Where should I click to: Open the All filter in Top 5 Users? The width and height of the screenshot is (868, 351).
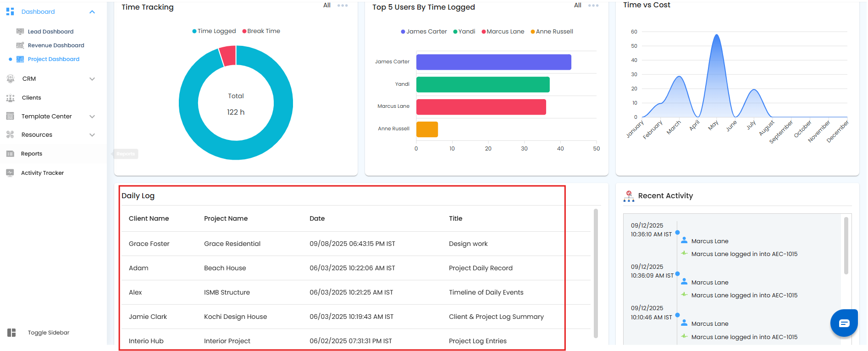tap(578, 6)
